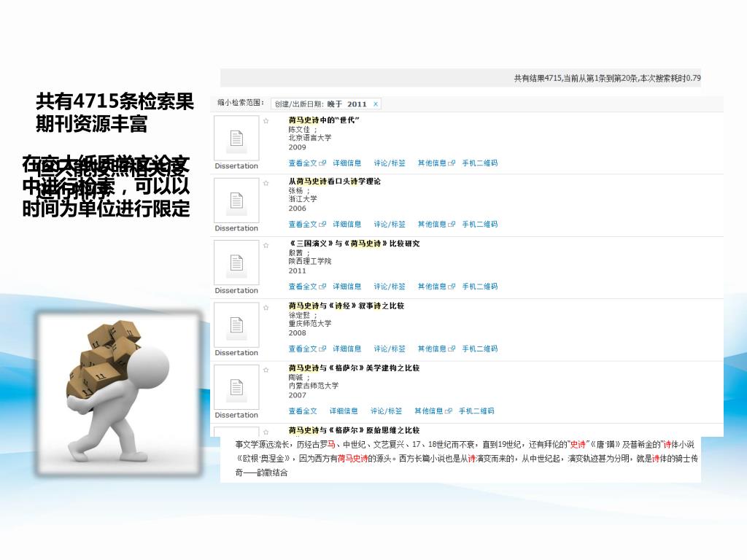Show 手机二维码 for 北京语言大学 result
Viewport: 747px width, 560px height.
pyautogui.click(x=480, y=163)
